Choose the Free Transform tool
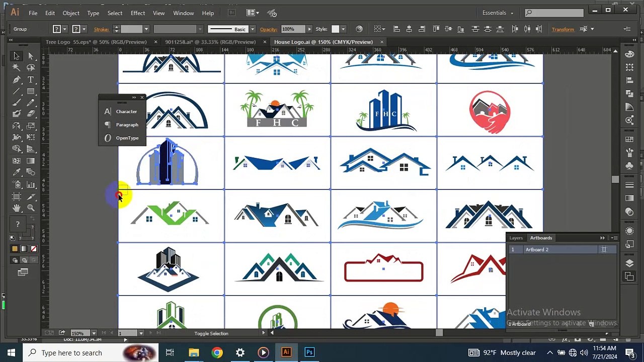Viewport: 644px width, 362px height. 31,137
